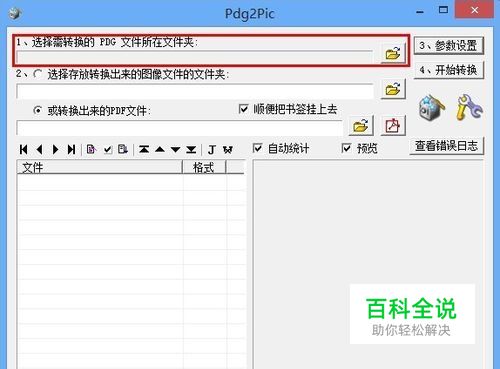The width and height of the screenshot is (500, 369).
Task: Click the W toolbar icon
Action: [228, 149]
